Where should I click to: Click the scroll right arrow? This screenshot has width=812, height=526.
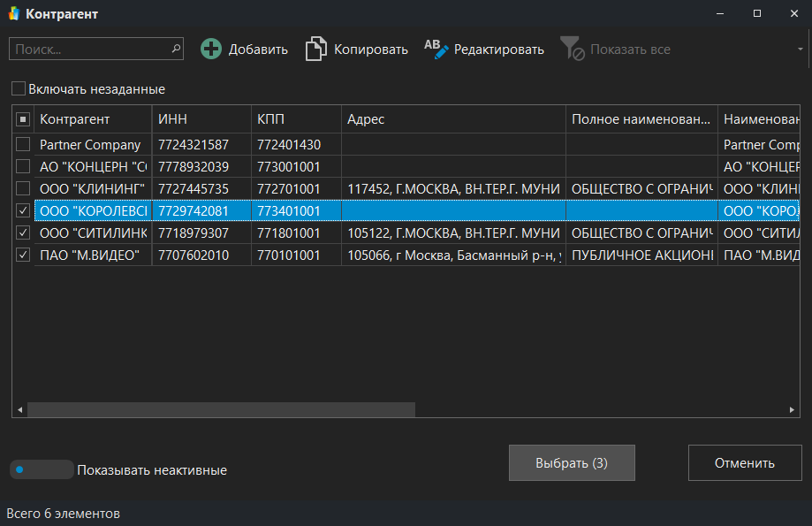(793, 410)
